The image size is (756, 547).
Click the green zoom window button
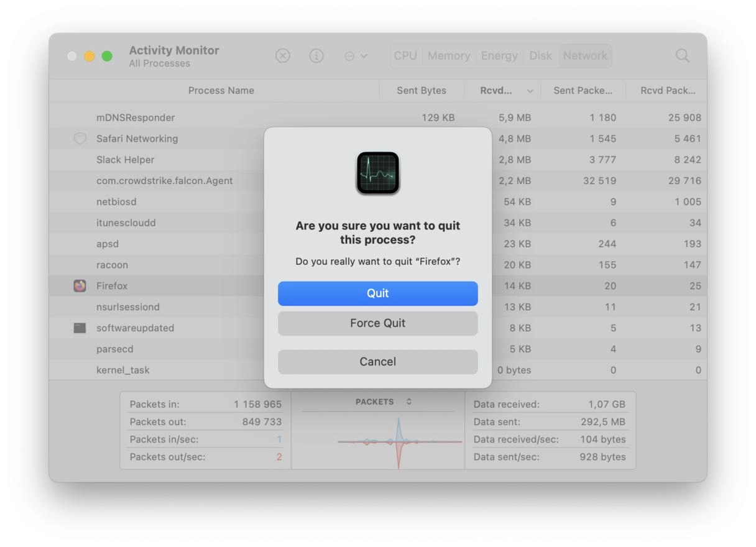[107, 56]
